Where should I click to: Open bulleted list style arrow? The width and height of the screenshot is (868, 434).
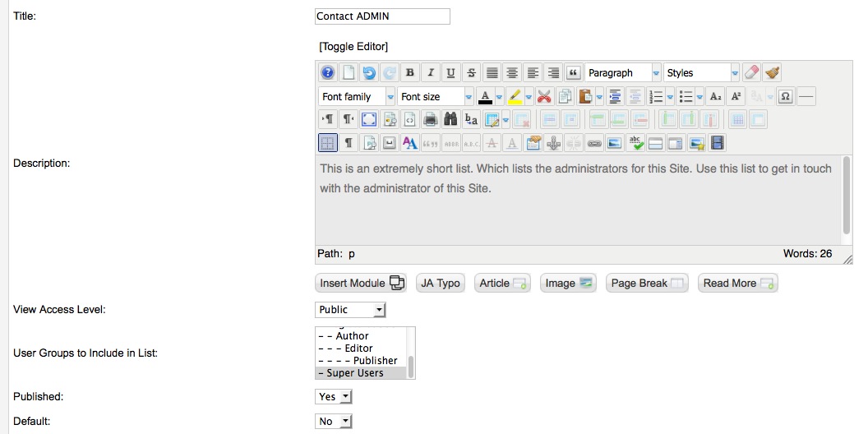pyautogui.click(x=699, y=97)
